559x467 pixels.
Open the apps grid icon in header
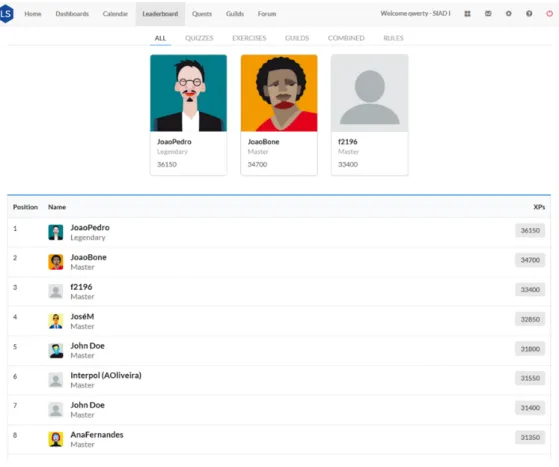click(x=467, y=14)
